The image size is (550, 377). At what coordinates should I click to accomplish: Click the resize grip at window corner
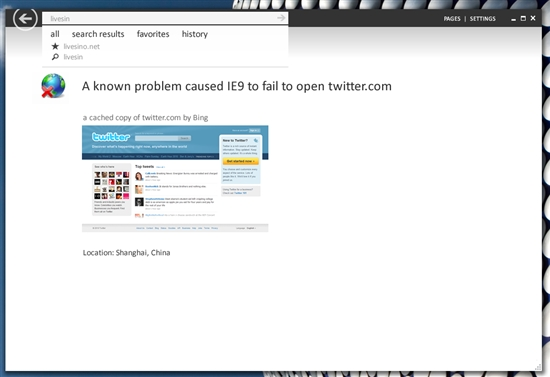point(538,366)
